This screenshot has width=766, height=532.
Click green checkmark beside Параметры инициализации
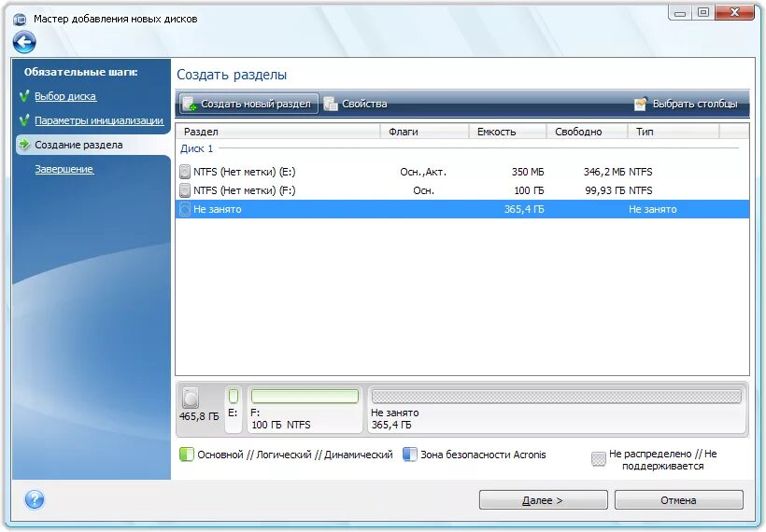coord(24,120)
